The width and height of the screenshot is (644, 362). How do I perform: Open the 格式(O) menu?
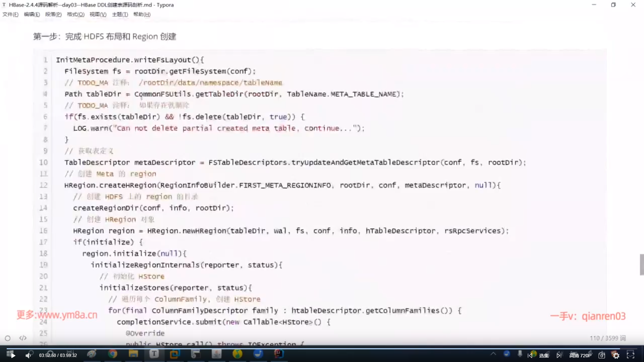pyautogui.click(x=75, y=14)
